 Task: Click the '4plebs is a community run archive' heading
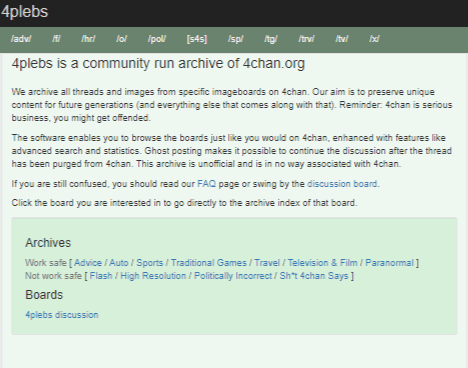coord(158,63)
